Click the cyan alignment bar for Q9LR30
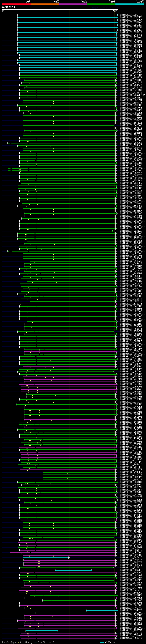The width and height of the screenshot is (146, 644). 67,15
